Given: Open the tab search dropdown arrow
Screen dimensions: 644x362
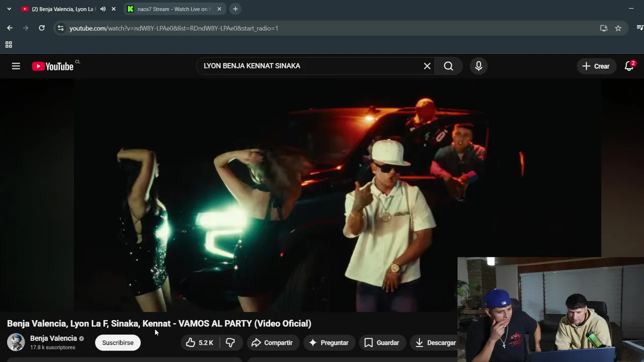Looking at the screenshot, I should (x=9, y=9).
